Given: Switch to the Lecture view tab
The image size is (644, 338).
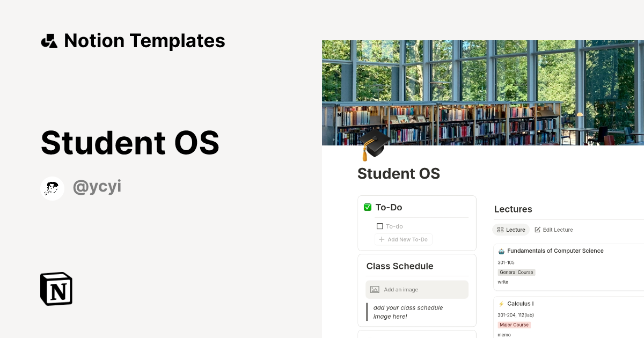Looking at the screenshot, I should (510, 230).
